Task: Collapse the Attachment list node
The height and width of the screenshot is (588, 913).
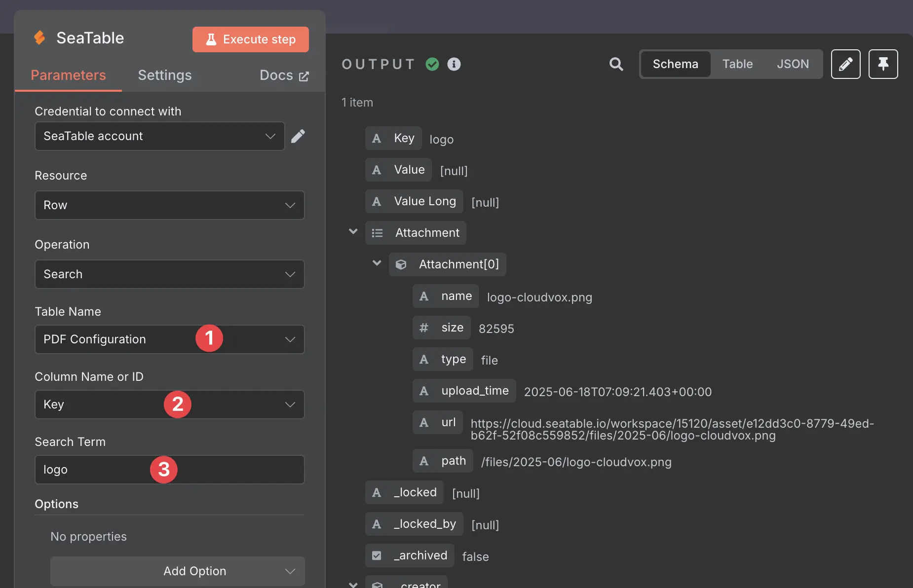Action: coord(353,232)
